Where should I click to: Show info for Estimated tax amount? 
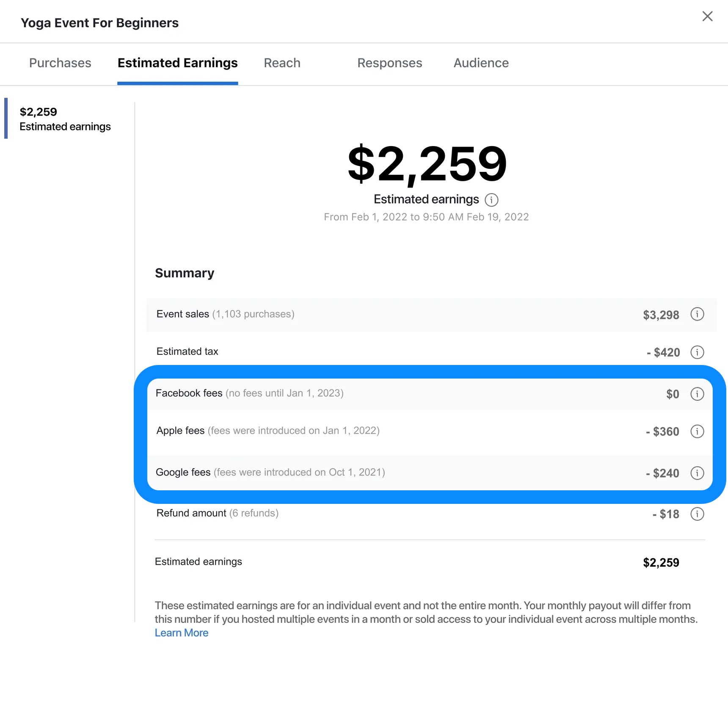tap(697, 352)
